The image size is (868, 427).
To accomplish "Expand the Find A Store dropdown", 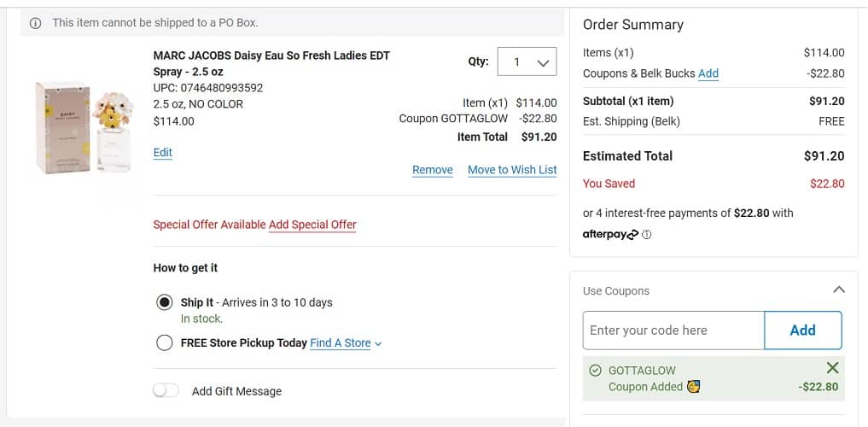I will [x=346, y=343].
